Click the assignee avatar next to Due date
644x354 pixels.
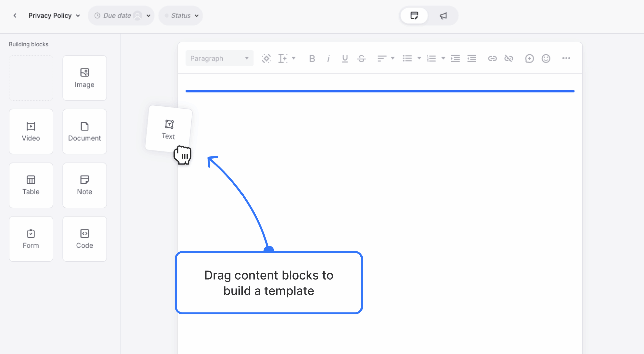(x=138, y=16)
